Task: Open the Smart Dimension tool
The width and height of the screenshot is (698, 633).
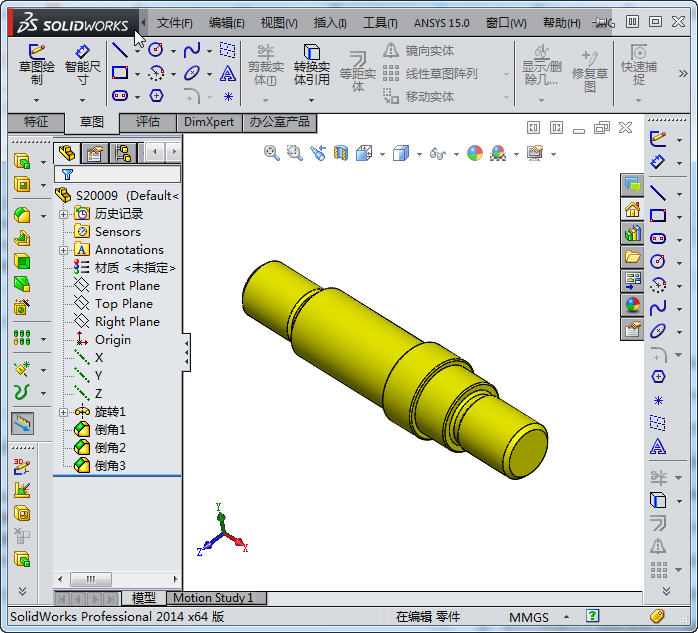Action: click(82, 65)
